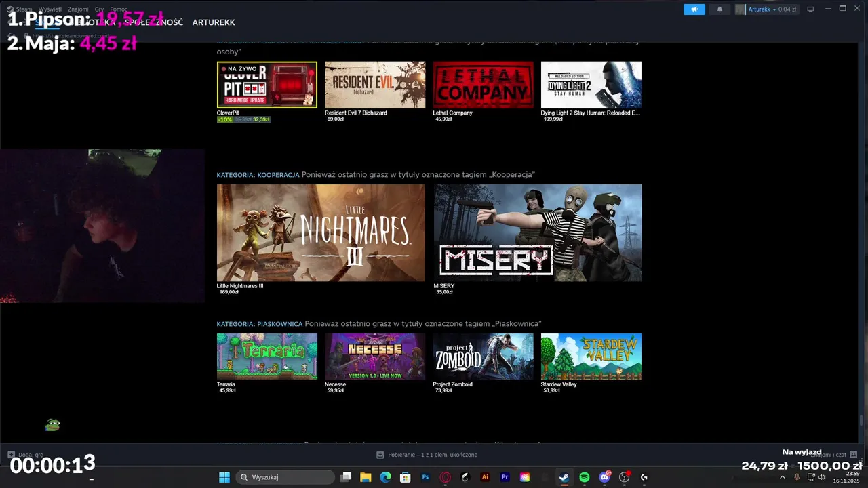The width and height of the screenshot is (868, 488).
Task: Open the Steam menu
Action: (x=24, y=9)
